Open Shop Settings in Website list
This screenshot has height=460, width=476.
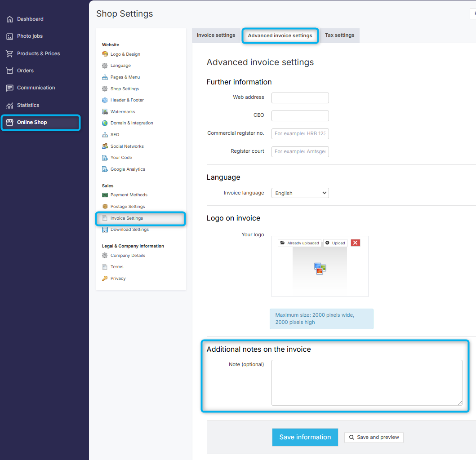pyautogui.click(x=125, y=88)
